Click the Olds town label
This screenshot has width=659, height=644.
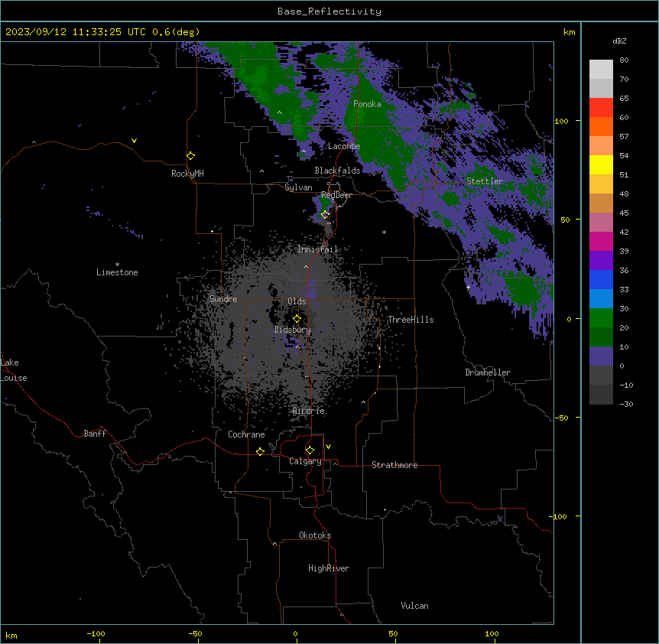tap(297, 301)
